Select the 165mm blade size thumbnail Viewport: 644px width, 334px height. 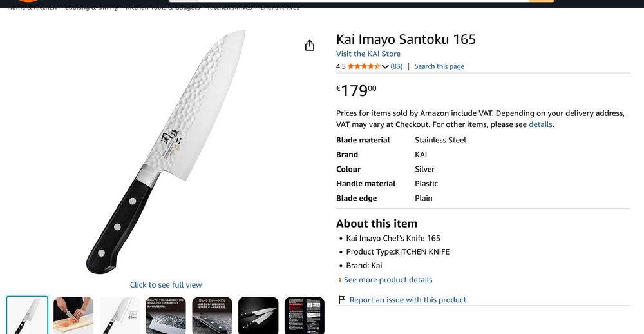coord(120,315)
